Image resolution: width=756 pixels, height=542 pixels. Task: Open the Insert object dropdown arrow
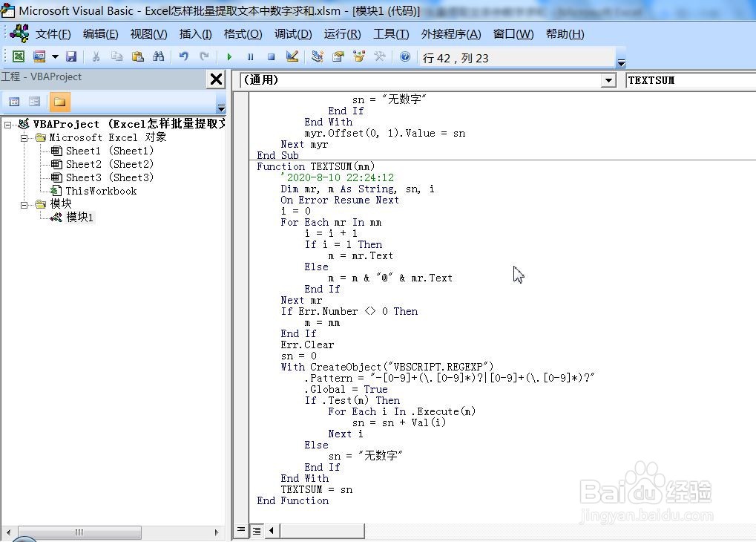tap(55, 57)
